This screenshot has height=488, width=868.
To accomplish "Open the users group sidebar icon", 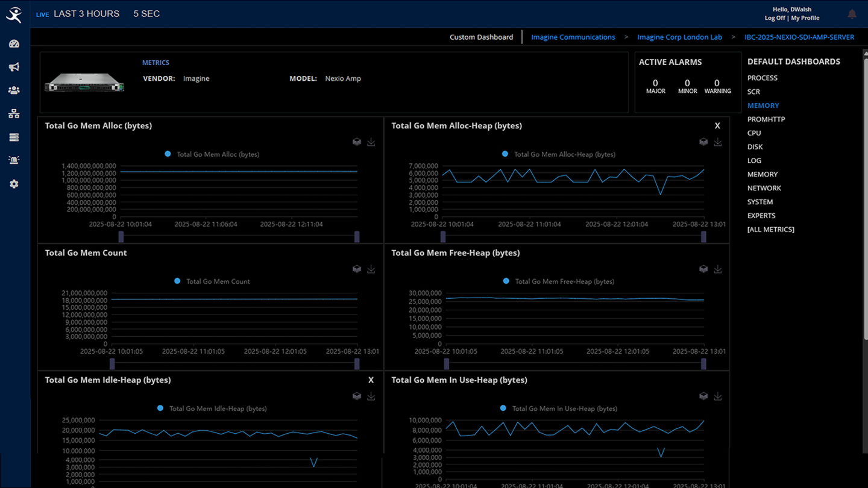I will pos(14,90).
